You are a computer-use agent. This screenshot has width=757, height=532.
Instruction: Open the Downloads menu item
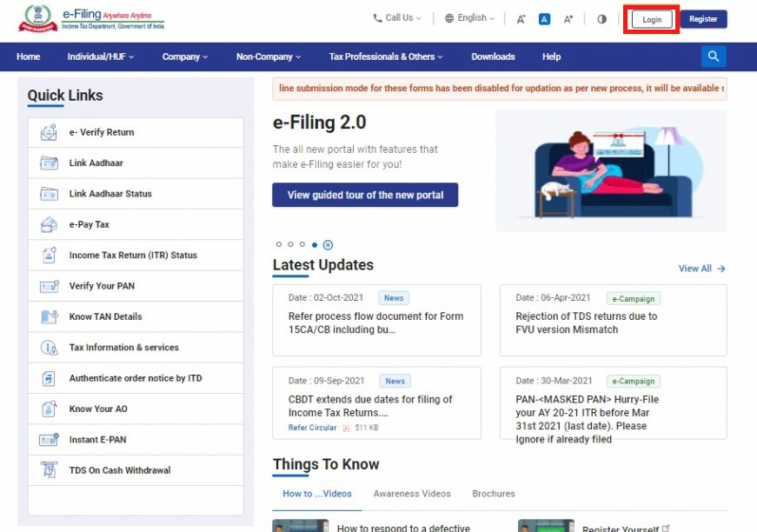[493, 57]
